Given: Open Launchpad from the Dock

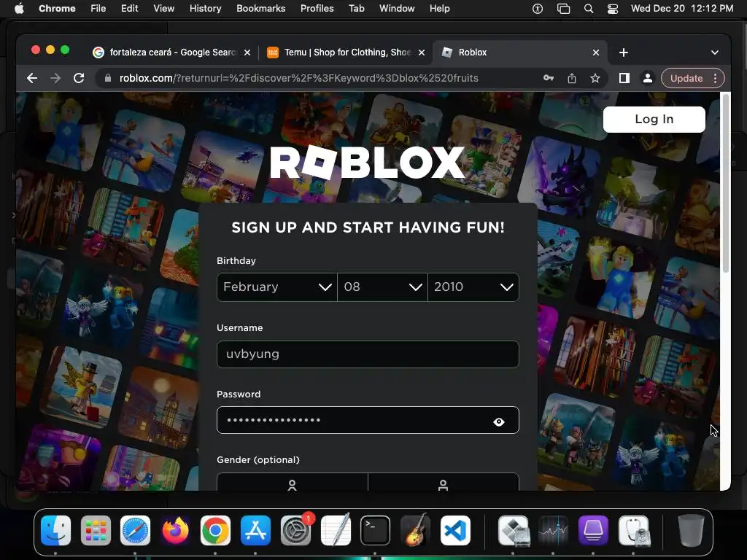Looking at the screenshot, I should pyautogui.click(x=96, y=531).
